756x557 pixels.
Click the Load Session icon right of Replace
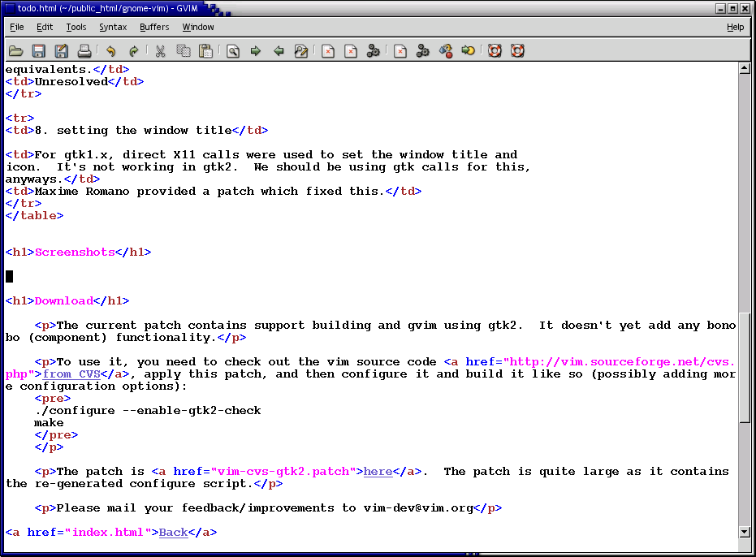click(x=328, y=50)
